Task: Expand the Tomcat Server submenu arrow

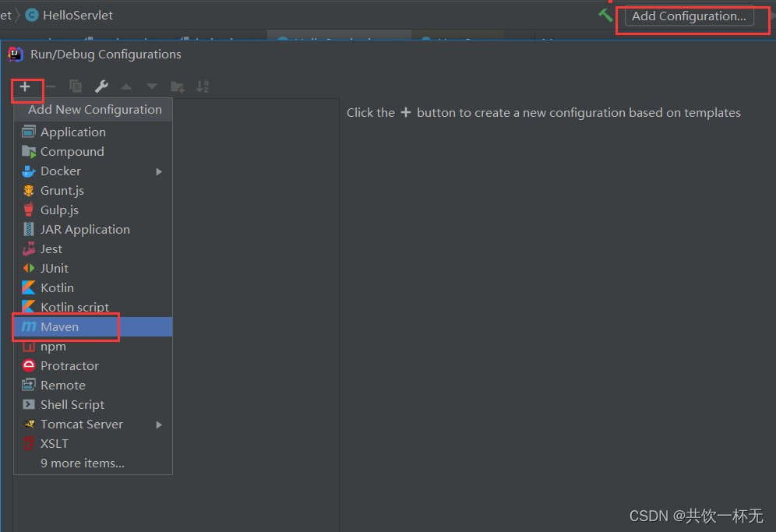Action: pos(159,425)
